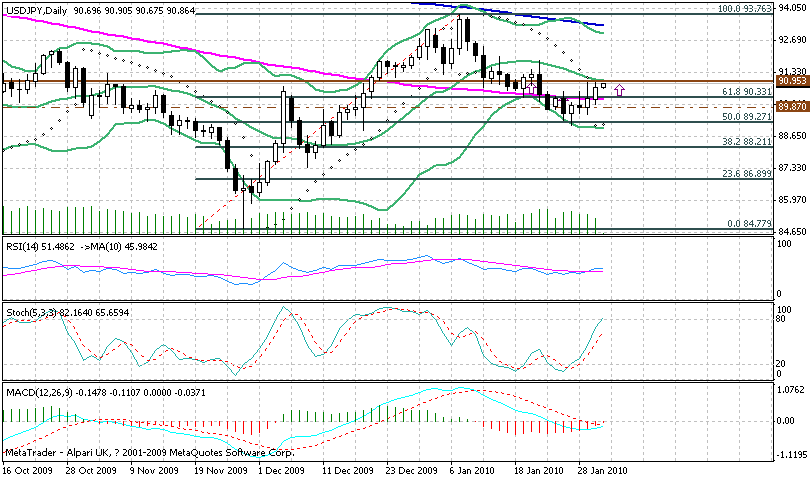Select the 0.0 84.779 Fibonacci label
The width and height of the screenshot is (811, 478).
[749, 223]
